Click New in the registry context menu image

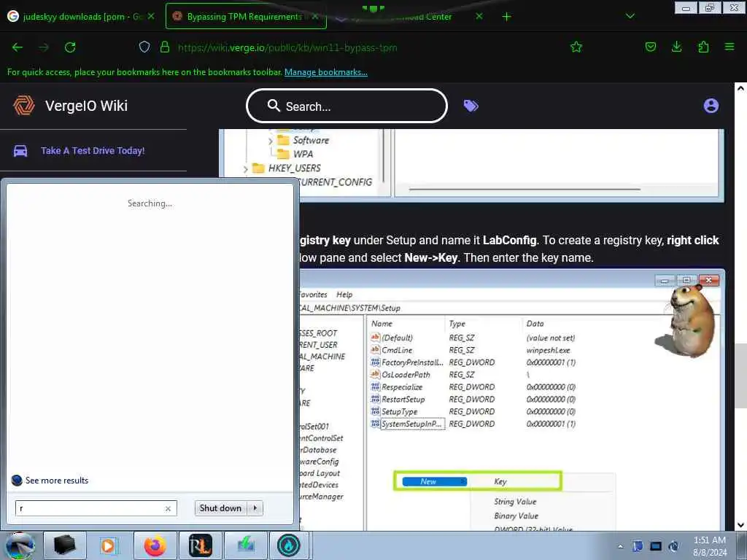point(433,481)
